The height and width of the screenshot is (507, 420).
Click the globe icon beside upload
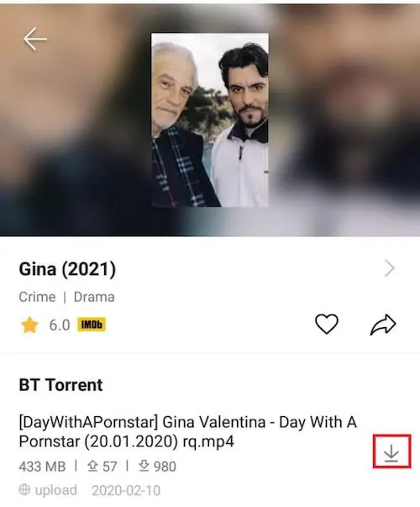(24, 490)
